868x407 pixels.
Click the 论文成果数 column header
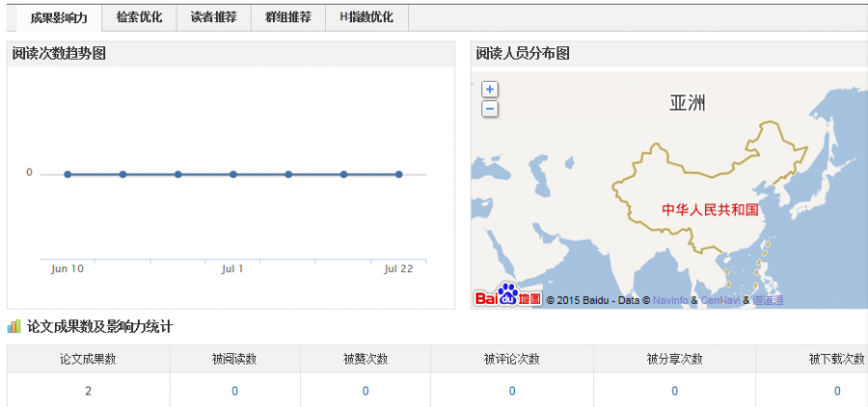(x=88, y=359)
